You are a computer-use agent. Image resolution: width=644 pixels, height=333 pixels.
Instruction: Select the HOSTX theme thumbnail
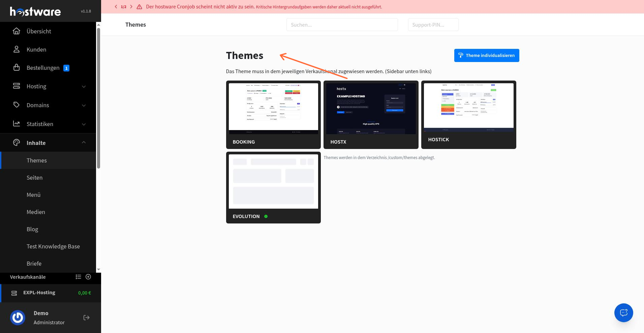[x=371, y=109]
